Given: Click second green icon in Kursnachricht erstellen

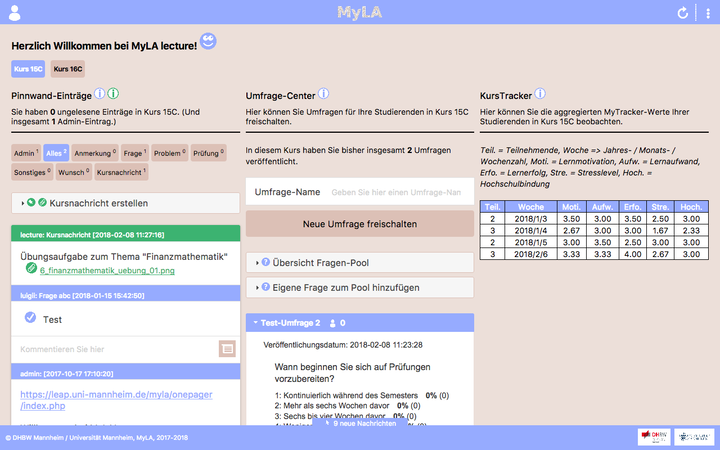Looking at the screenshot, I should pos(42,202).
